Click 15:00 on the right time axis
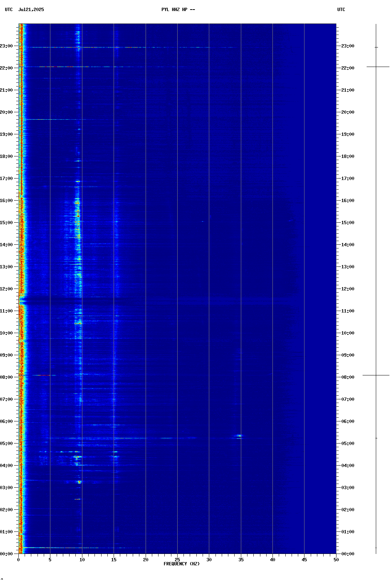The height and width of the screenshot is (583, 392). pos(348,223)
